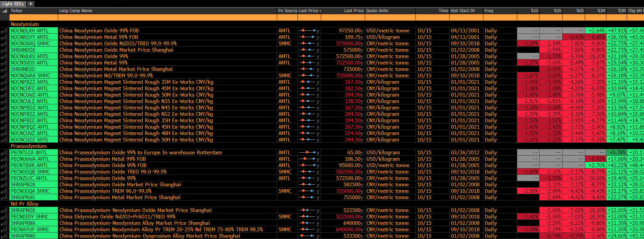This screenshot has width=644, height=239.
Task: Open the chart icon for the NDCNDLXH AMTL row
Action: [x=4, y=31]
